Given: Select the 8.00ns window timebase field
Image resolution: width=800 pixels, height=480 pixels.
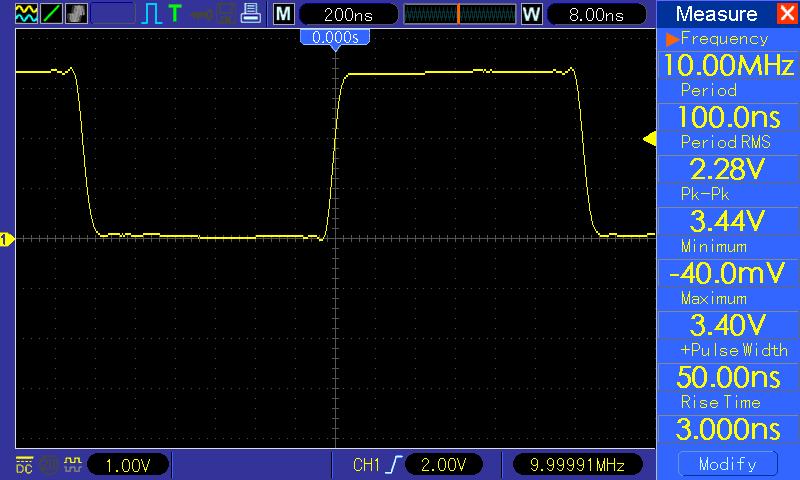Looking at the screenshot, I should pyautogui.click(x=596, y=15).
